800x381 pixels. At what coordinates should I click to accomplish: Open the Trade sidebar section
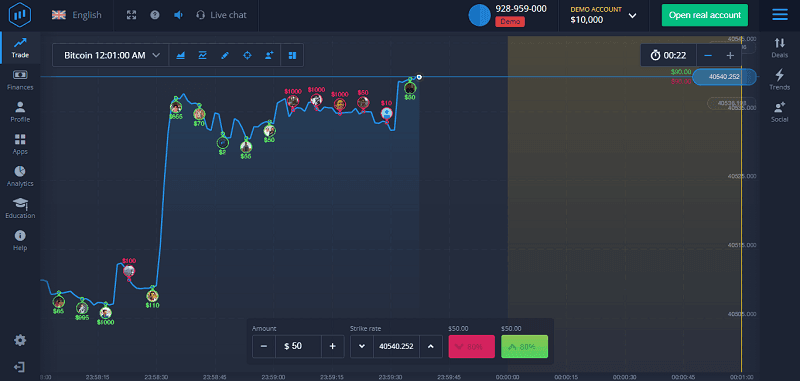[x=20, y=47]
